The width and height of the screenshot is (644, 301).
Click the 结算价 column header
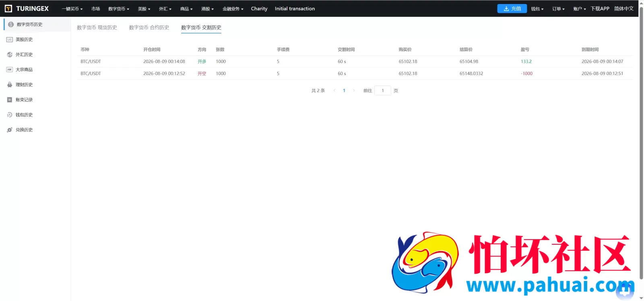click(x=466, y=49)
